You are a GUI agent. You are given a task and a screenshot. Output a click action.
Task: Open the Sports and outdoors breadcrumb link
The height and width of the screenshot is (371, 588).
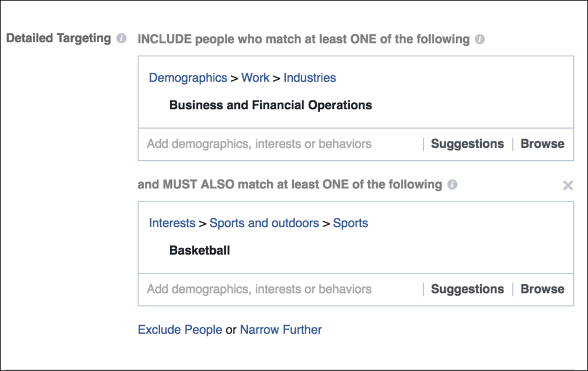(x=264, y=223)
